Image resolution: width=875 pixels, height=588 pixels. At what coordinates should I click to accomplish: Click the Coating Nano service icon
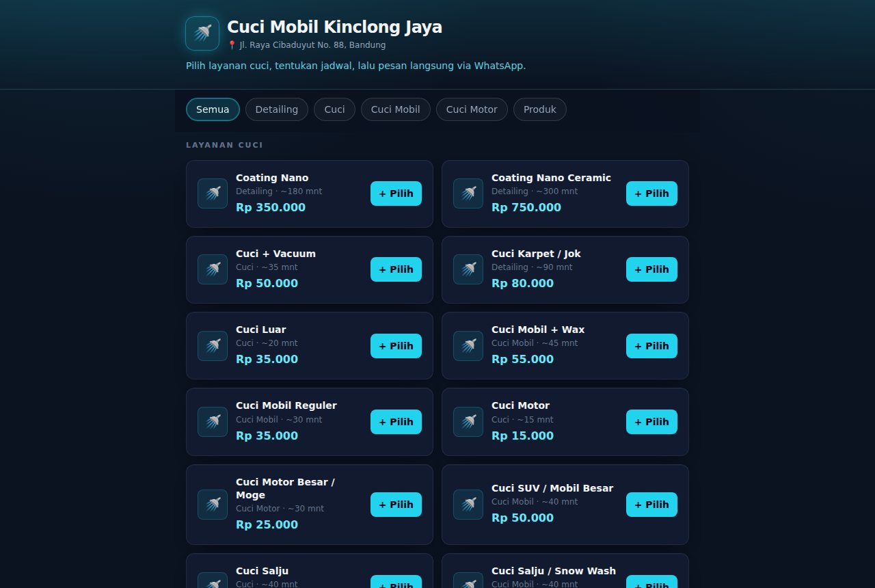(213, 193)
